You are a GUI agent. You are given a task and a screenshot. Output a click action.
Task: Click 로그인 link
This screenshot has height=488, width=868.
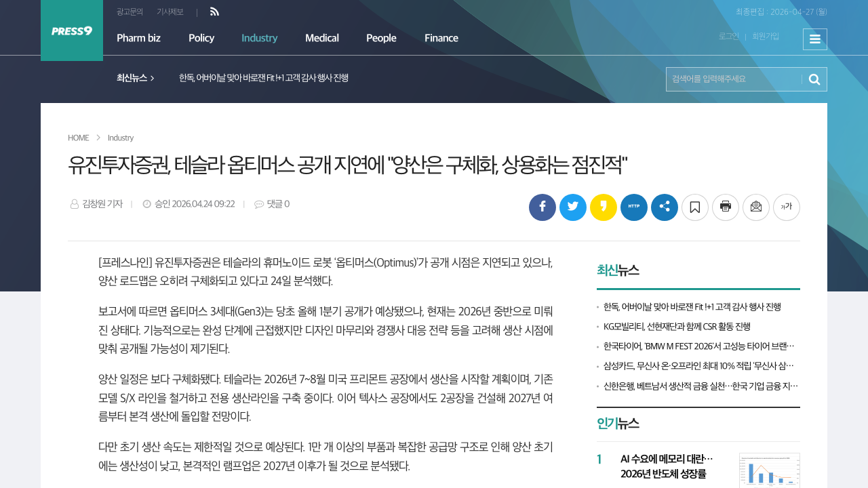pyautogui.click(x=729, y=36)
